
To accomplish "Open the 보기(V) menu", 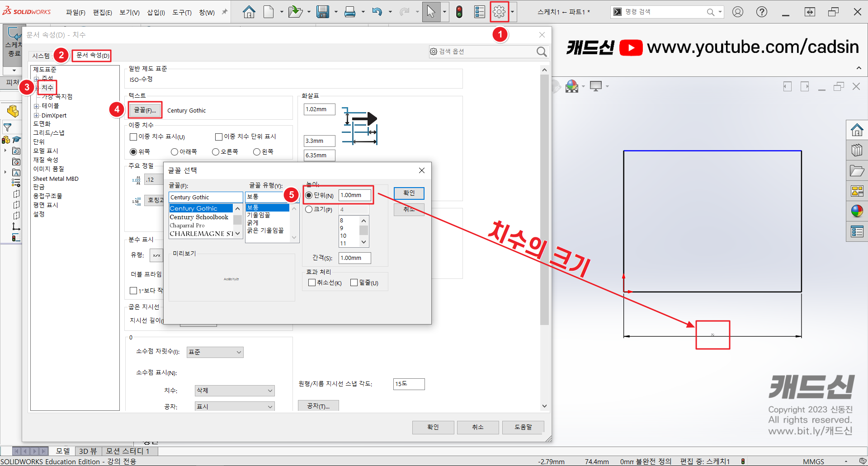I will (x=129, y=13).
